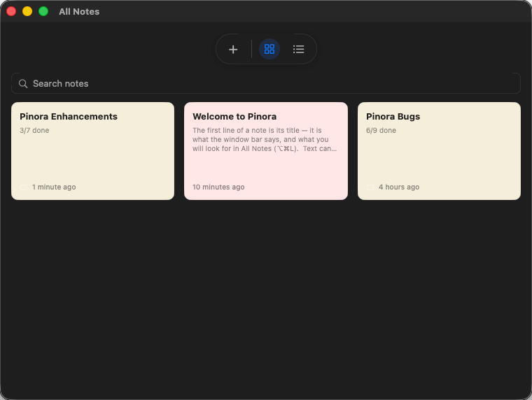Maximize the All Notes window

tap(43, 11)
